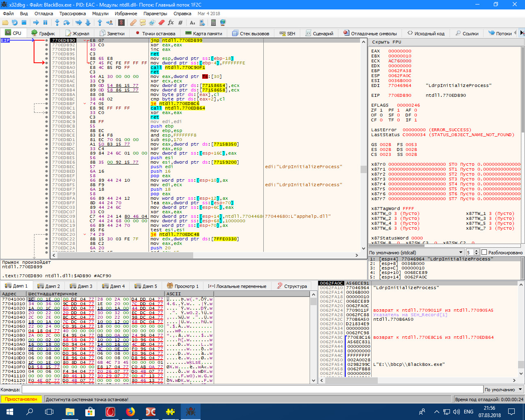Screen dimensions: 525x420
Task: Restart the debugged program
Action: (x=15, y=23)
